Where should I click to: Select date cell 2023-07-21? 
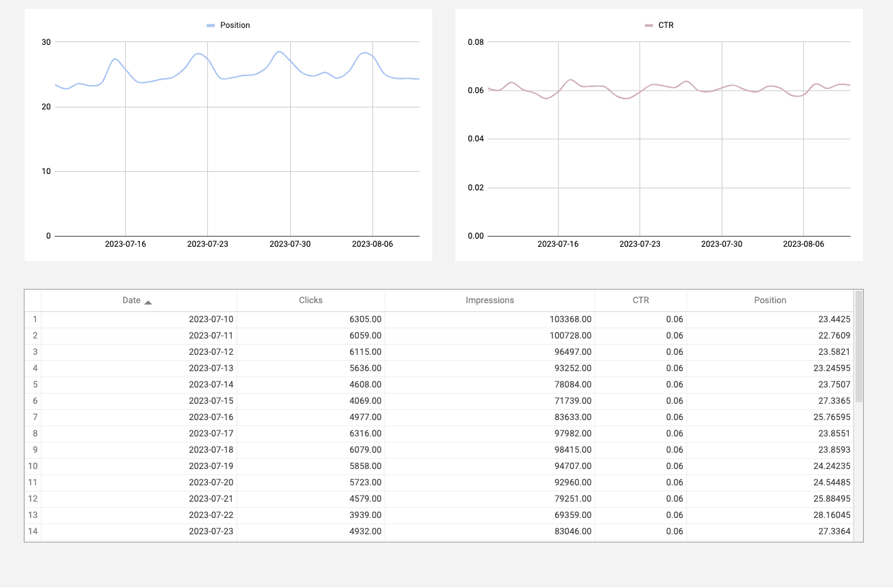point(211,498)
